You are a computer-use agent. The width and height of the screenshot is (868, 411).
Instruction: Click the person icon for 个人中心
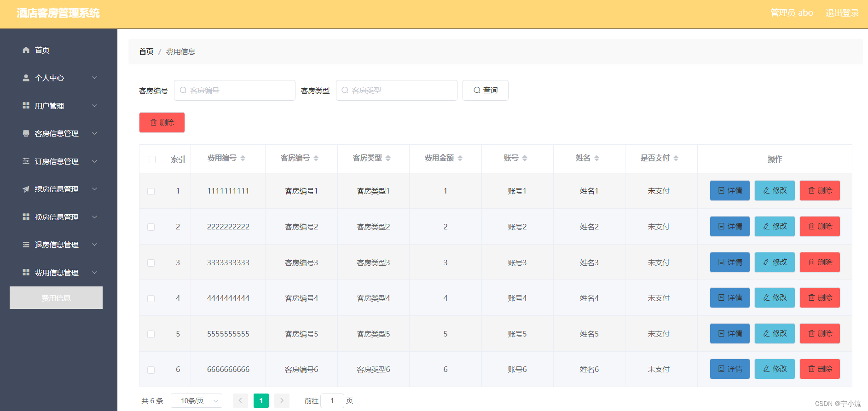click(x=26, y=78)
